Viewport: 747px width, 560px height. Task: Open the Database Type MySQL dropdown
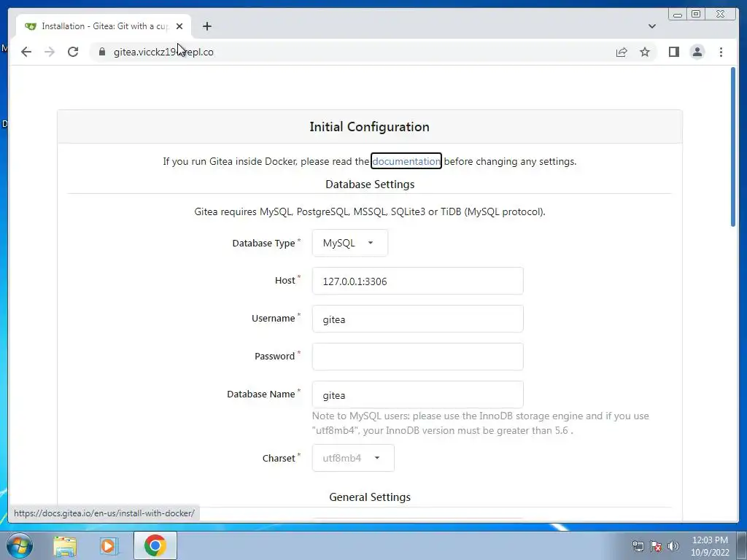[349, 243]
